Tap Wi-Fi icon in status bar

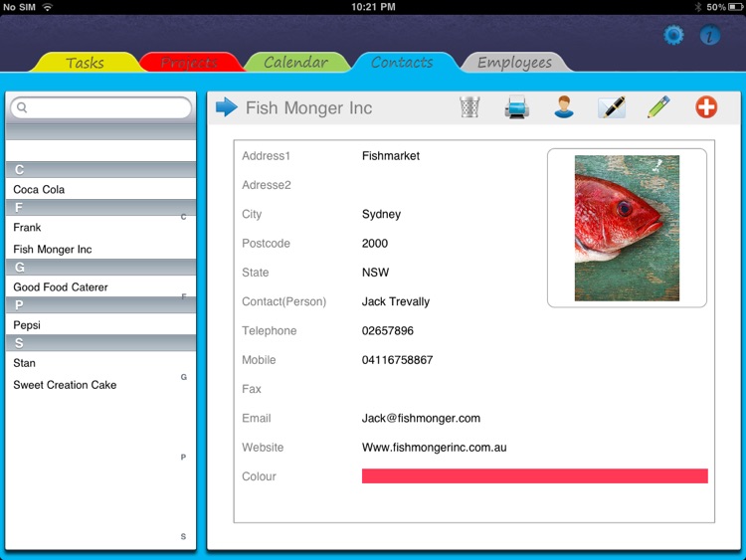[x=47, y=7]
